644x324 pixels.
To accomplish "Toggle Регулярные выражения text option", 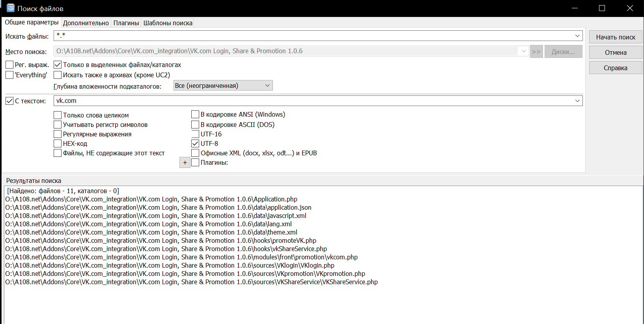I will point(58,134).
